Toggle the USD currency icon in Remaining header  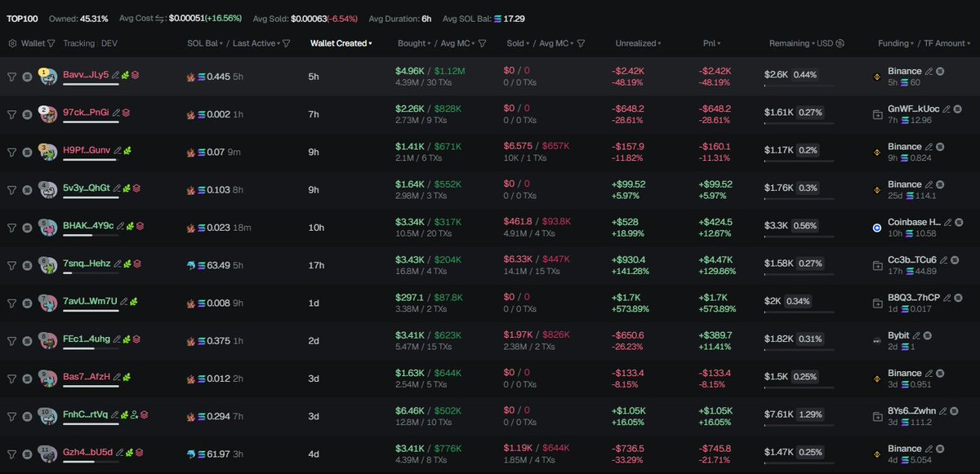point(840,43)
